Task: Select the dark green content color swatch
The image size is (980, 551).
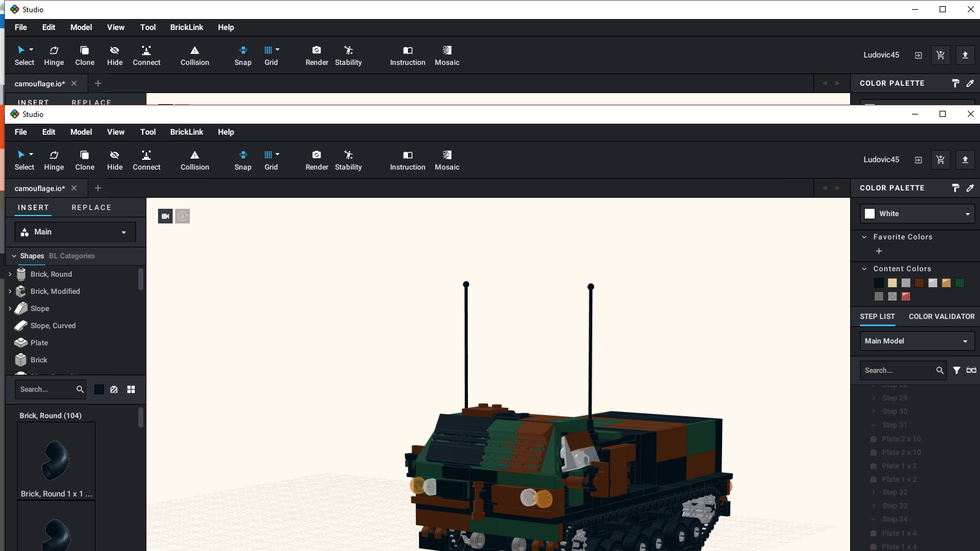Action: 960,282
